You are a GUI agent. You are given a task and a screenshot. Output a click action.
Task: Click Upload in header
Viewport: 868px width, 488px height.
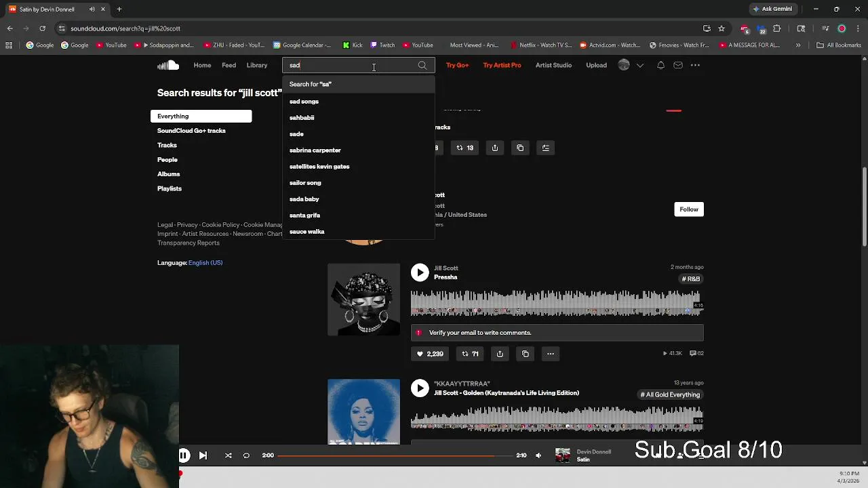[x=596, y=65]
